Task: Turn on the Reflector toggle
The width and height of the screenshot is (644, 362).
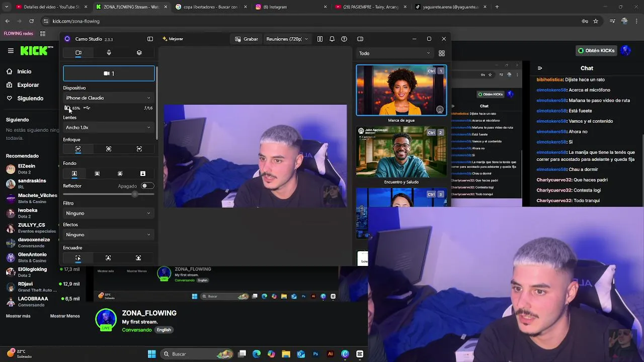Action: point(147,186)
